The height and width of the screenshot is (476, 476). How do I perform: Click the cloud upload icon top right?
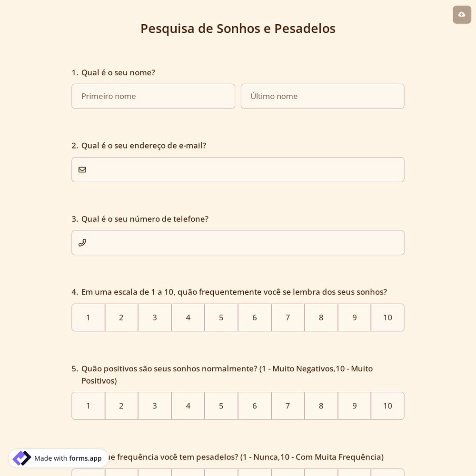pyautogui.click(x=462, y=14)
